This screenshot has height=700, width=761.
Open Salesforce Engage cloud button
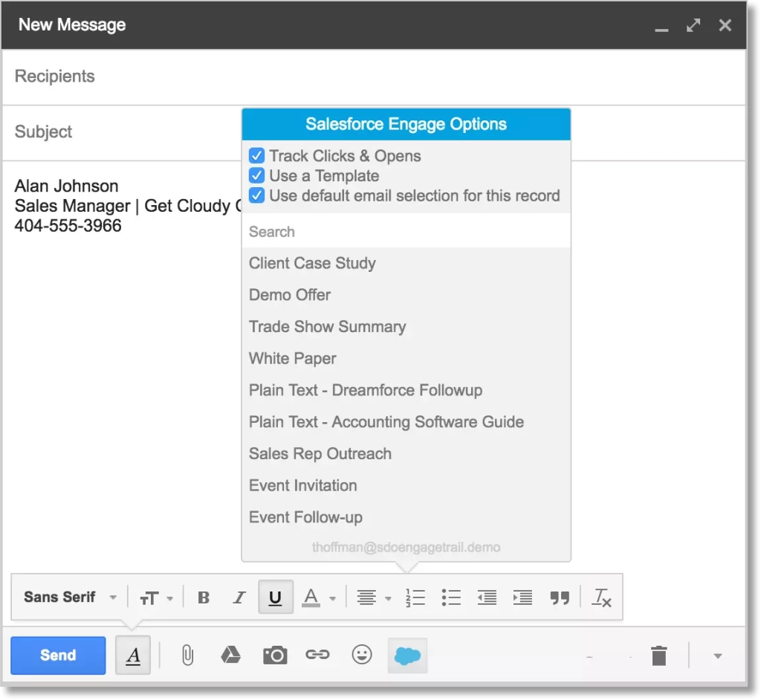(x=407, y=656)
